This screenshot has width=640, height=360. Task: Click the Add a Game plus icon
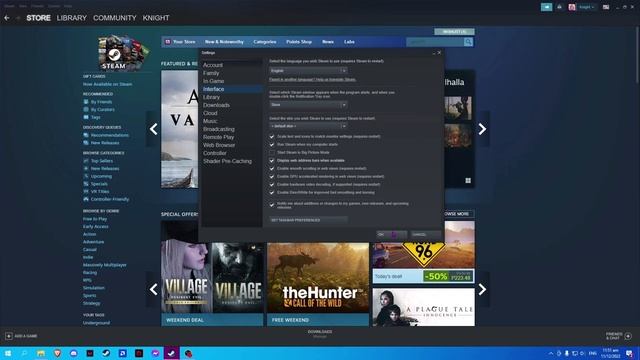coord(9,336)
